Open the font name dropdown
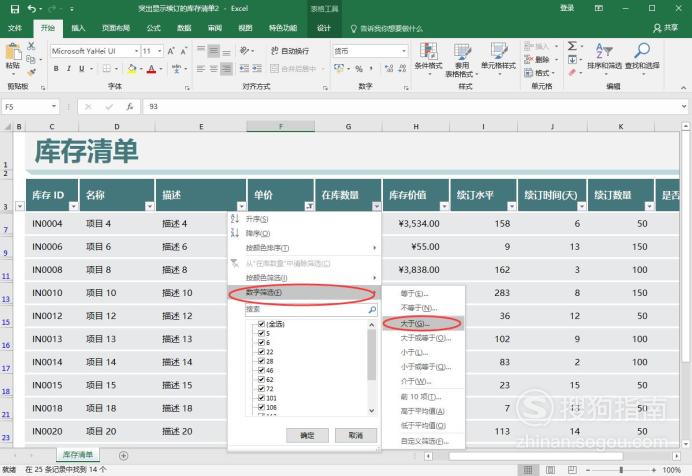The height and width of the screenshot is (476, 692). (136, 51)
